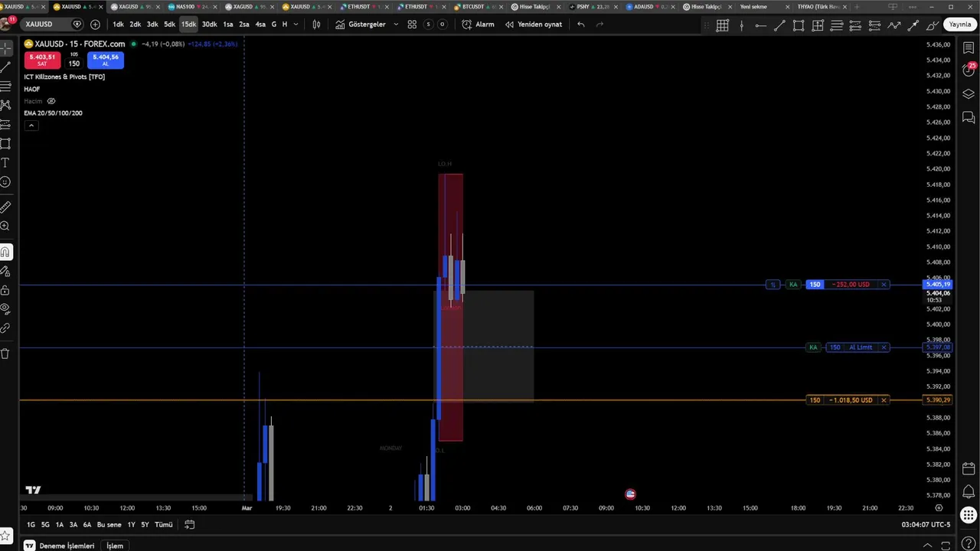Open the candlestick chart type menu

tap(316, 24)
